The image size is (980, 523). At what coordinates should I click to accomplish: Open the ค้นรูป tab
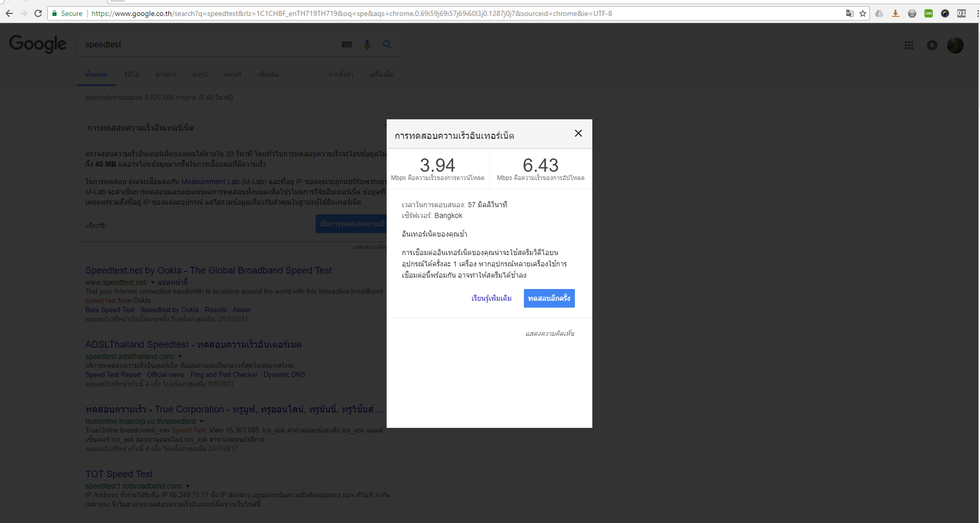(200, 75)
